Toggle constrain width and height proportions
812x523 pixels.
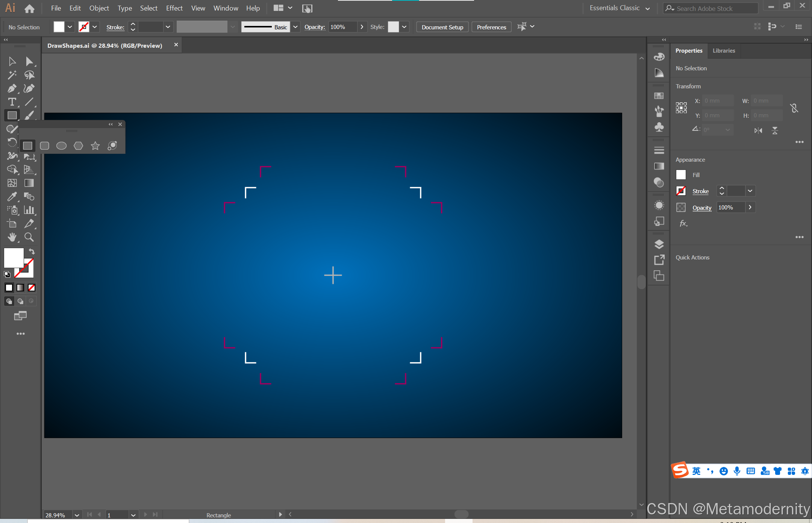point(794,108)
